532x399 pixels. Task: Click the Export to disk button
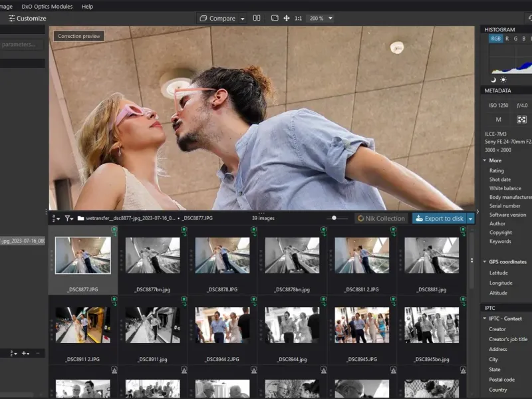click(x=438, y=218)
